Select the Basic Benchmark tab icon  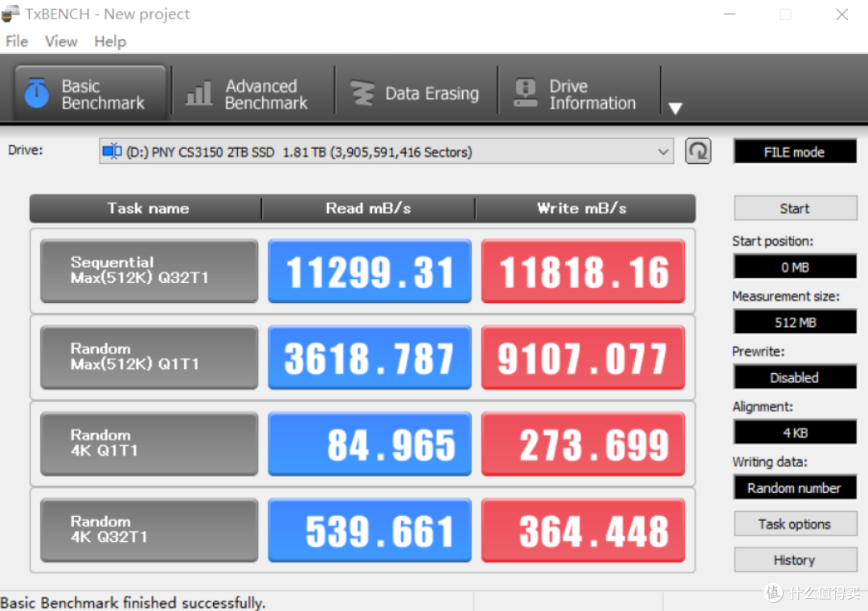[x=35, y=91]
